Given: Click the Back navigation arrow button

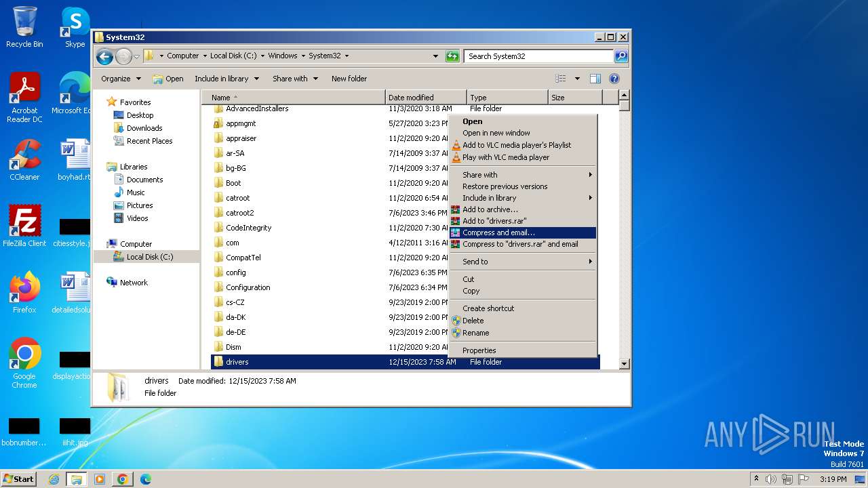Looking at the screenshot, I should tap(104, 56).
